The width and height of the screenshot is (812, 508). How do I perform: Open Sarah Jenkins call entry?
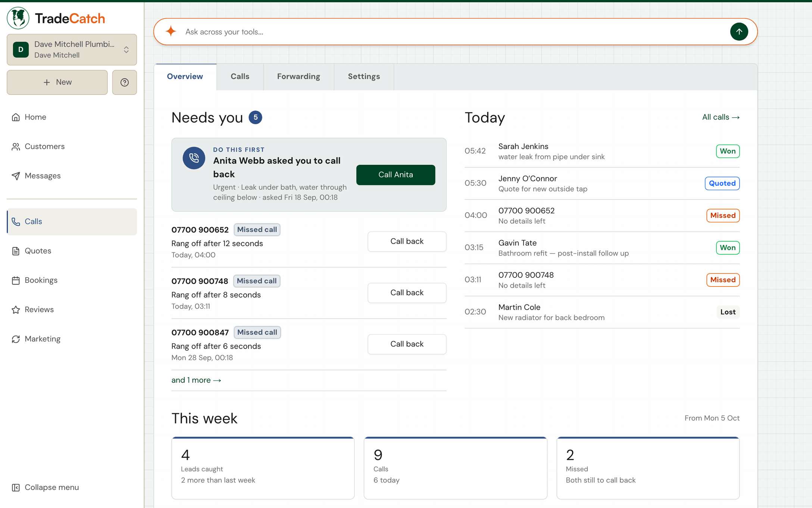click(x=602, y=151)
